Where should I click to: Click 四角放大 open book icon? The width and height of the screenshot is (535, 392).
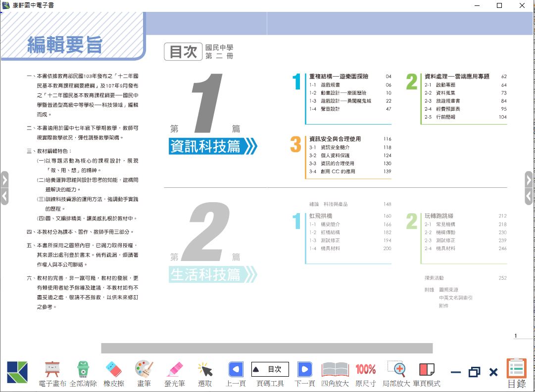[335, 369]
